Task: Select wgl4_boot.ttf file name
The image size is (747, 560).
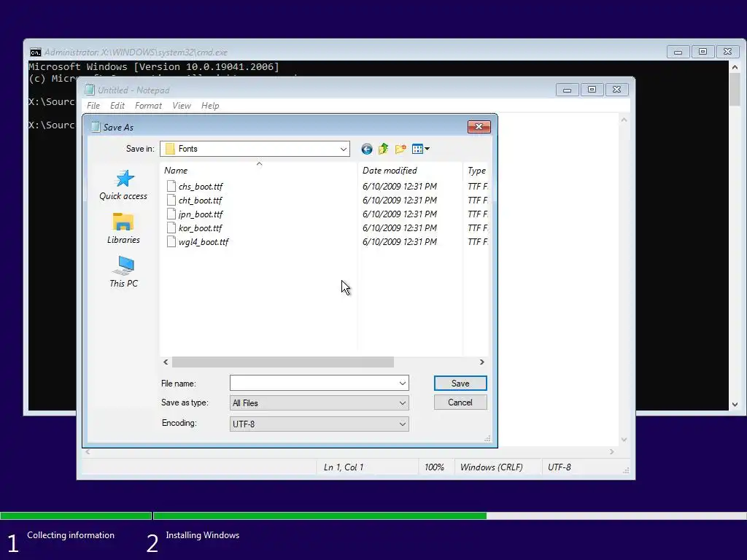Action: [204, 242]
